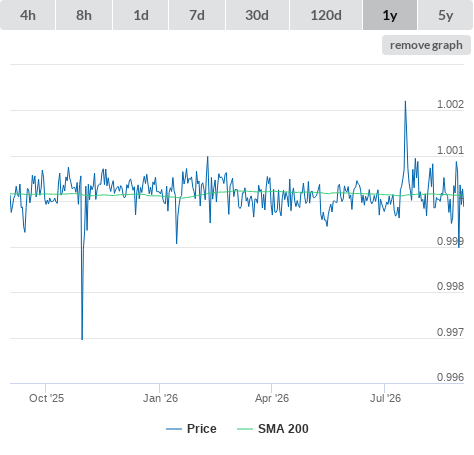
Task: Select the 7d time range
Action: [x=197, y=15]
